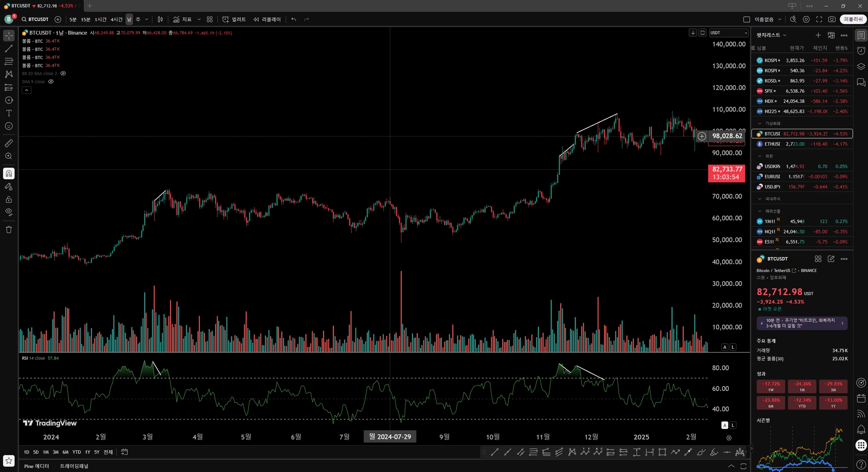
Task: Open the indicator templates grid icon
Action: tap(210, 19)
